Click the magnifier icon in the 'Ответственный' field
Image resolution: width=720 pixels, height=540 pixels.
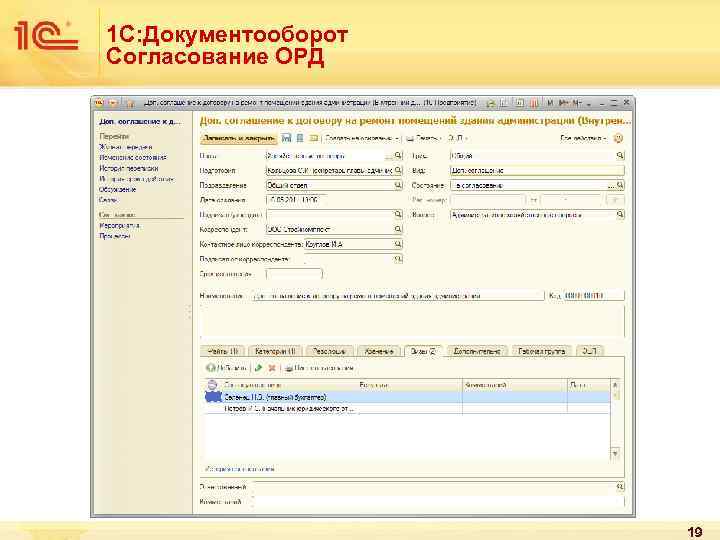coord(620,486)
